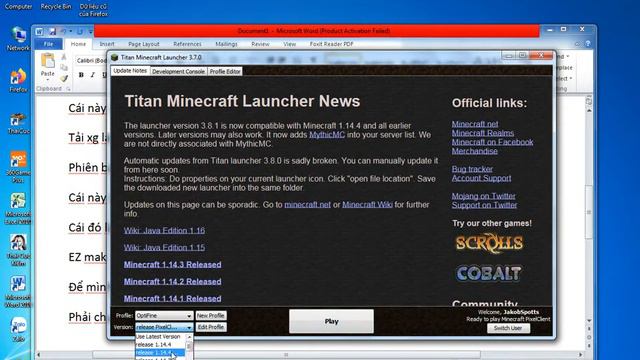640x360 pixels.
Task: Open the Version dropdown showing release PixelCl...
Action: (164, 327)
